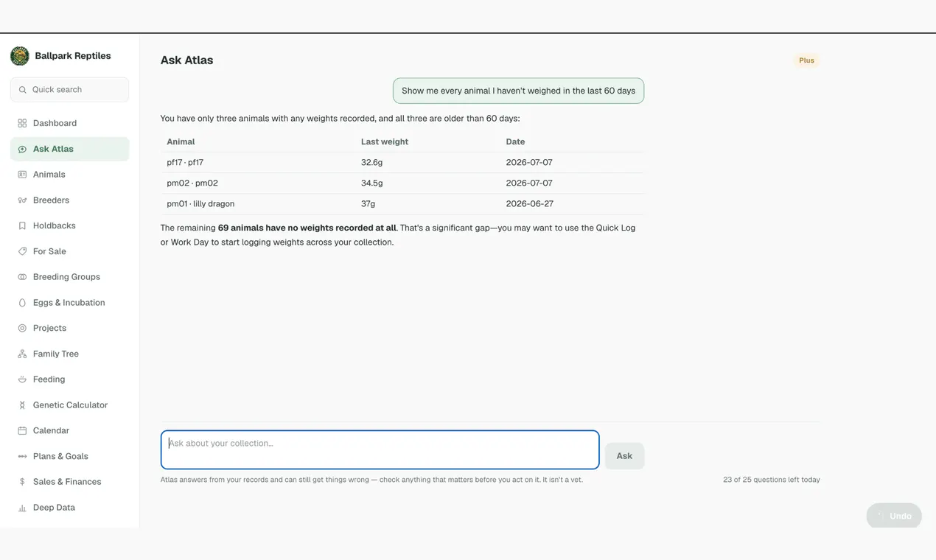Click the Feeding bowl icon
Image resolution: width=936 pixels, height=560 pixels.
click(x=22, y=379)
